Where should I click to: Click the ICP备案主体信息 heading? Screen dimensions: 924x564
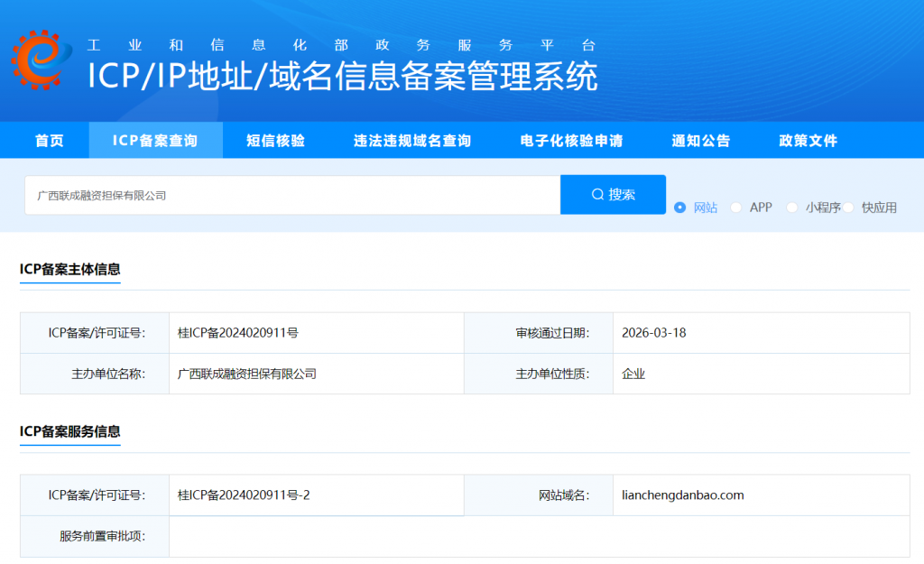click(70, 269)
